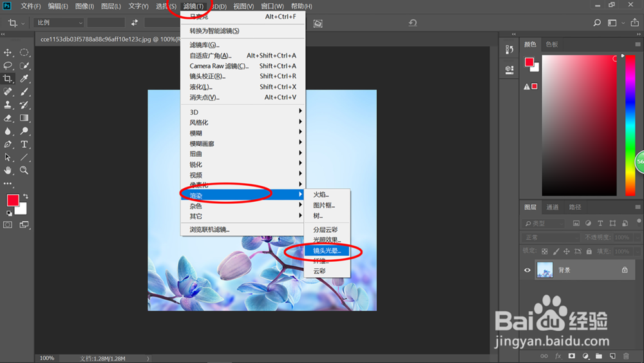644x363 pixels.
Task: Hide the 背景 layer with eye icon
Action: 527,270
